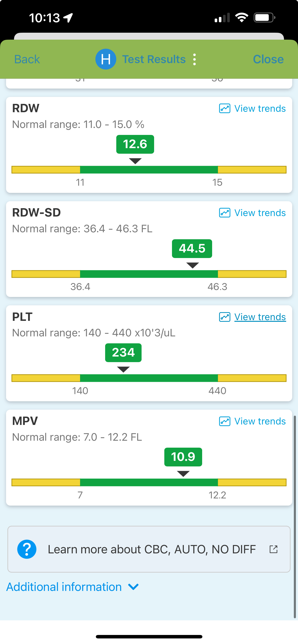298x644 pixels.
Task: Tap the blue question mark icon
Action: [27, 549]
